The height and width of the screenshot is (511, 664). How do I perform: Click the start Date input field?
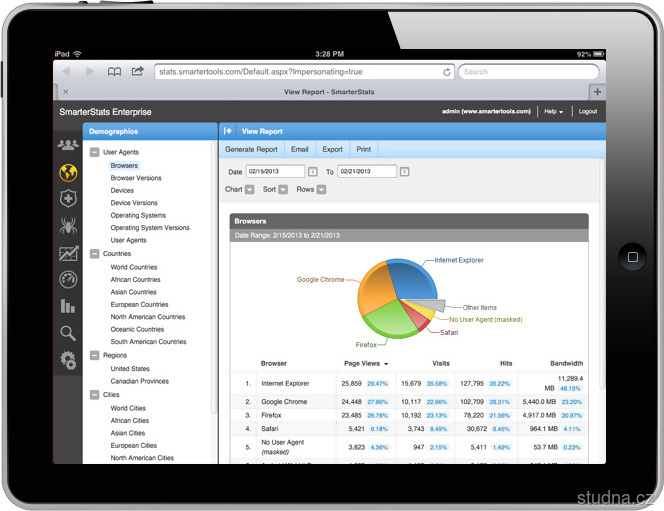275,171
